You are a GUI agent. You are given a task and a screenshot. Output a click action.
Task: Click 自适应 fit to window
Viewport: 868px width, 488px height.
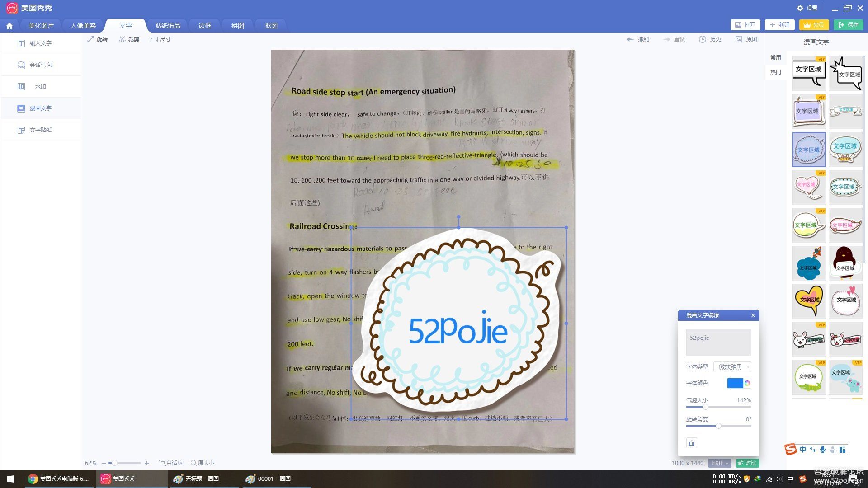point(171,463)
